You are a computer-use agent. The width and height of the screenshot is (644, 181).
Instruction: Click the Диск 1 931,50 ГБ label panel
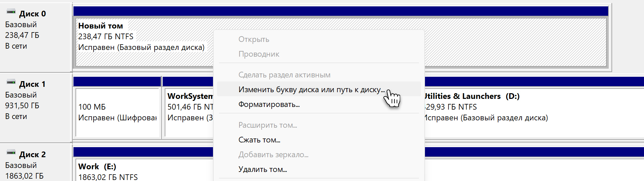36,108
